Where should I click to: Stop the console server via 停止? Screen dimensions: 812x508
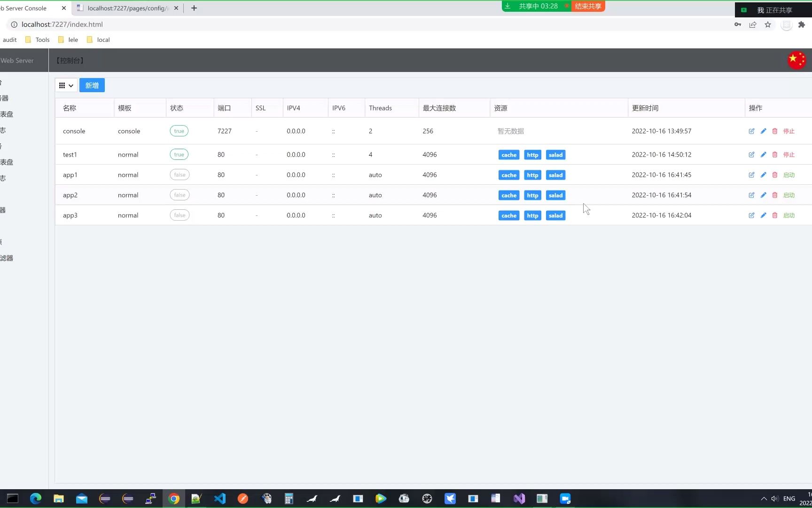(789, 131)
